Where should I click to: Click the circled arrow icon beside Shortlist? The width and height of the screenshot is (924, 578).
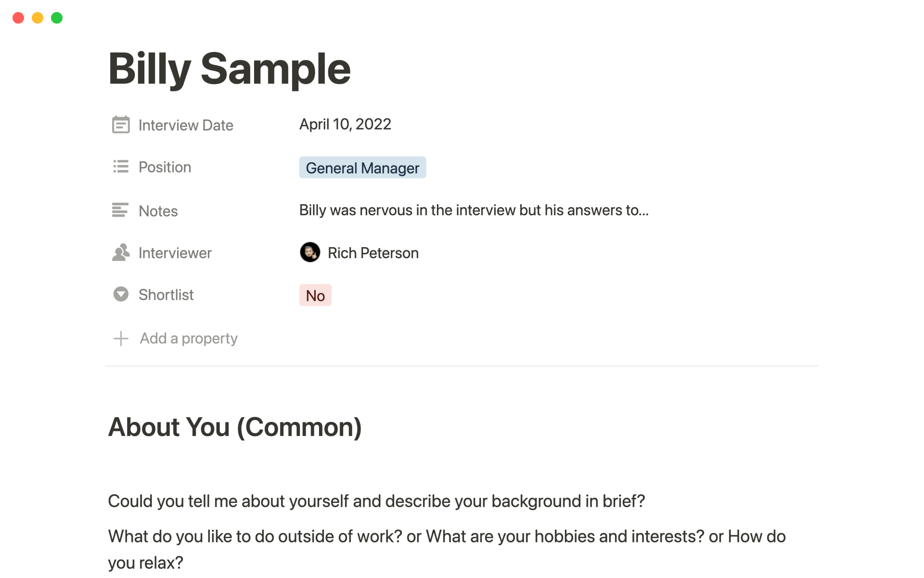pos(121,294)
